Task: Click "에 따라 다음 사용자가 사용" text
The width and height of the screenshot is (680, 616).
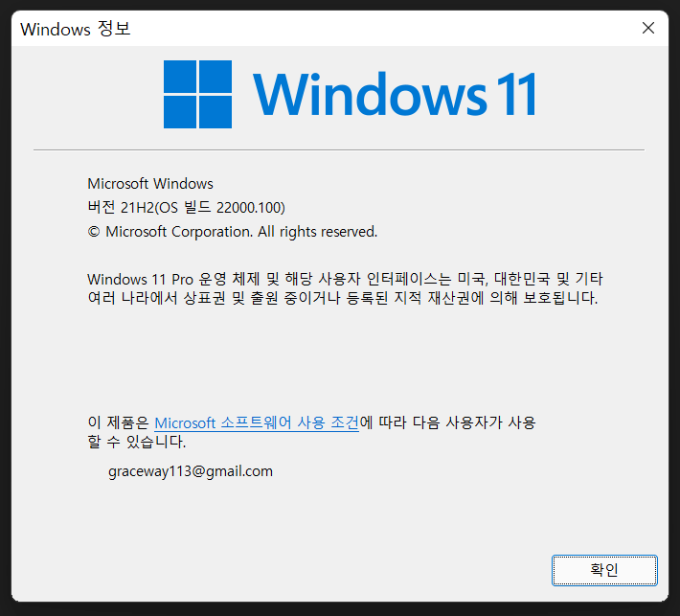Action: tap(448, 422)
